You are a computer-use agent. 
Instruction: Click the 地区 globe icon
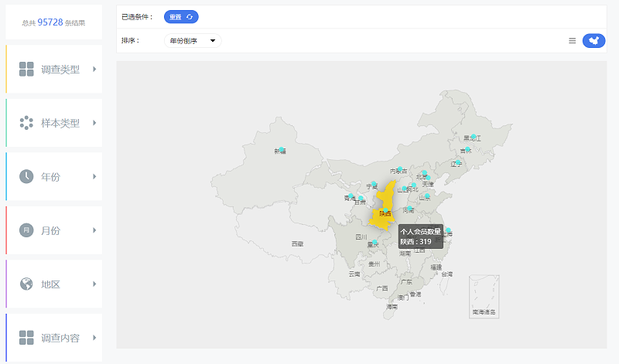(x=26, y=284)
